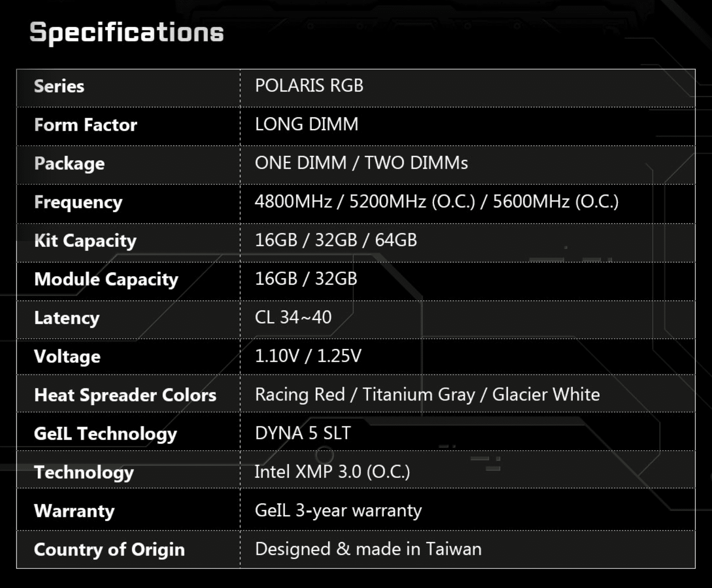This screenshot has height=588, width=712.
Task: Click the ONE DIMM / TWO DIMMs text
Action: point(361,163)
